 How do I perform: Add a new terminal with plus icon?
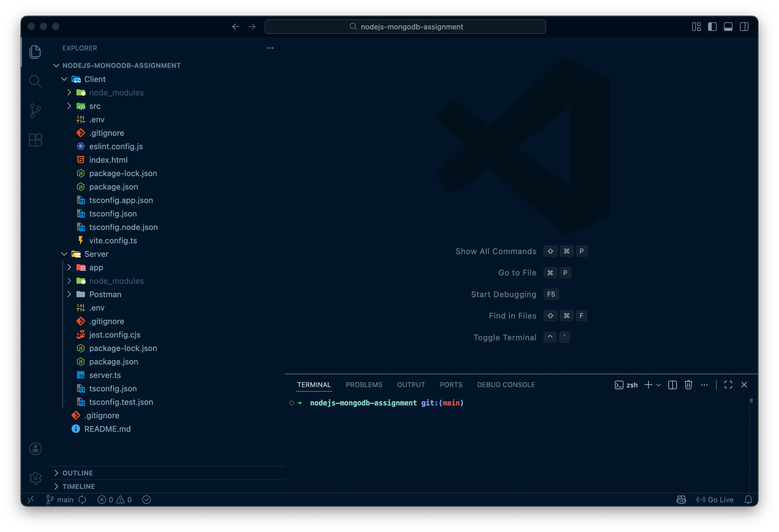[x=648, y=385]
